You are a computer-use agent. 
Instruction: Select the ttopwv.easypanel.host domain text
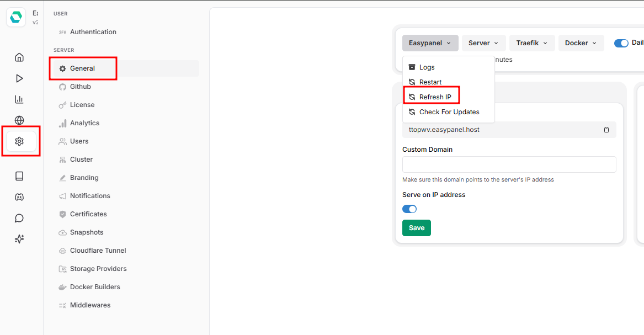[444, 130]
